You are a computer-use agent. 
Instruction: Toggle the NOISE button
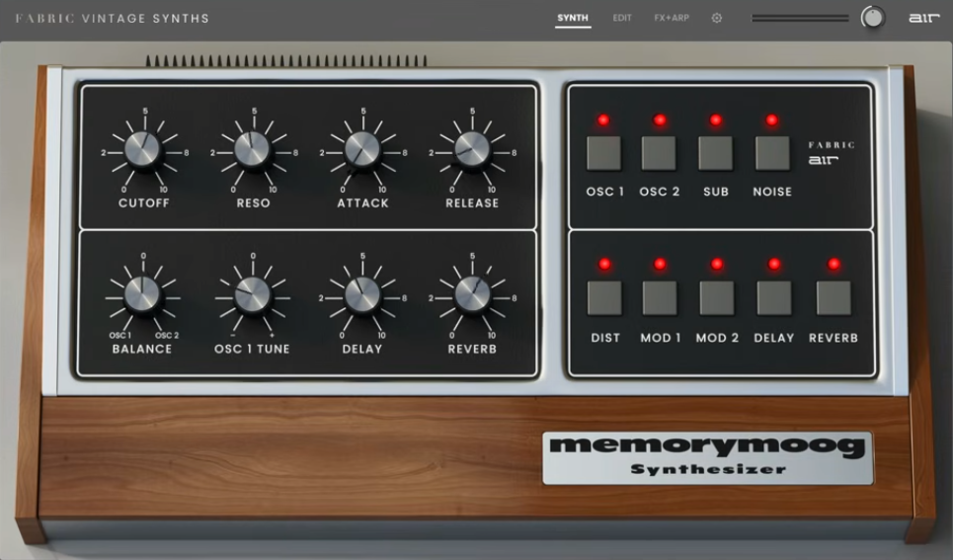[772, 153]
